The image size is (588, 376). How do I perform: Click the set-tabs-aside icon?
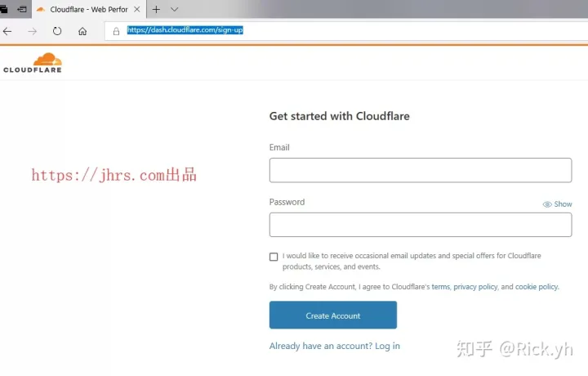pos(22,9)
